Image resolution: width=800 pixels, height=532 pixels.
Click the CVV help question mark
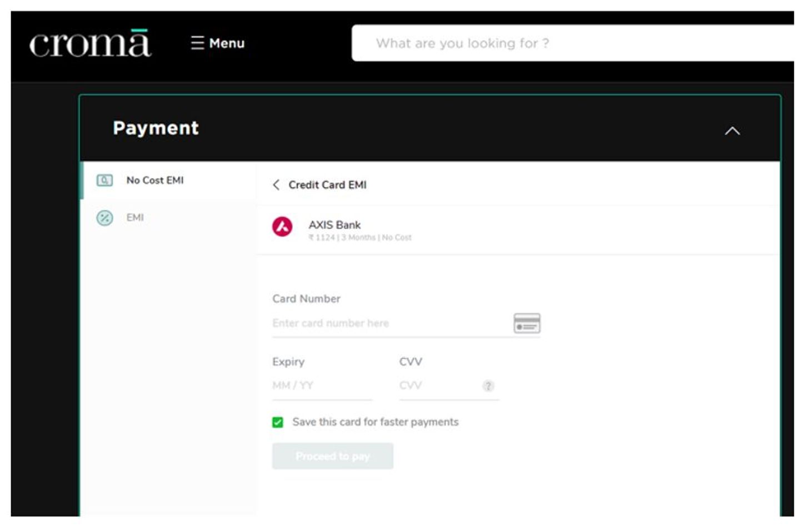[488, 386]
